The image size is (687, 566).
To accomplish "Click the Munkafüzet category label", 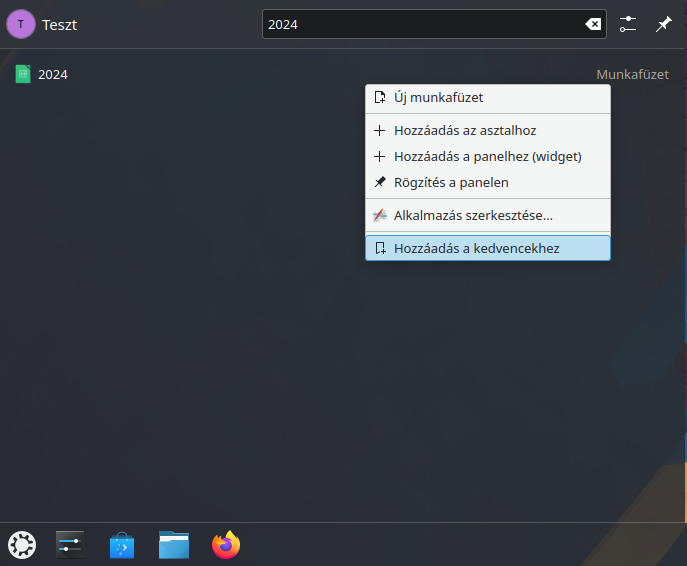I will tap(632, 74).
